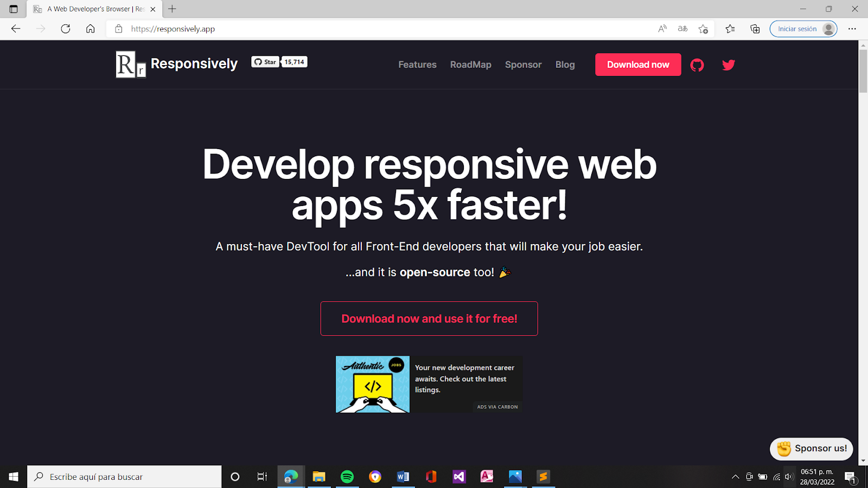Open the Twitter bird icon in header

point(729,65)
